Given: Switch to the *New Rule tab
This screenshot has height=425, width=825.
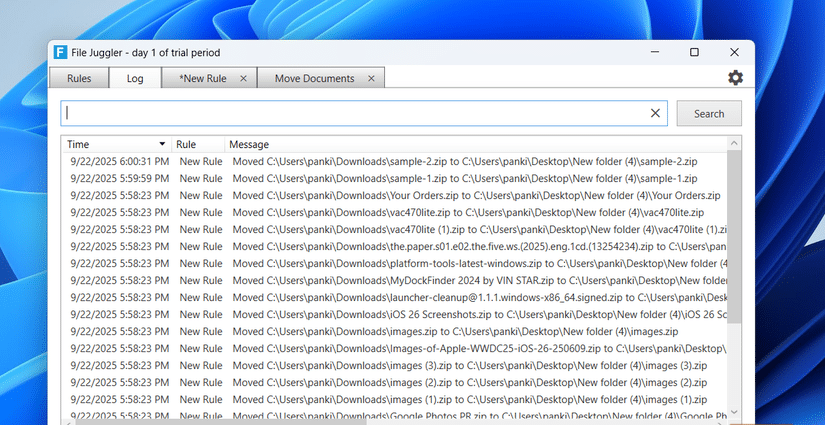Looking at the screenshot, I should [x=203, y=78].
